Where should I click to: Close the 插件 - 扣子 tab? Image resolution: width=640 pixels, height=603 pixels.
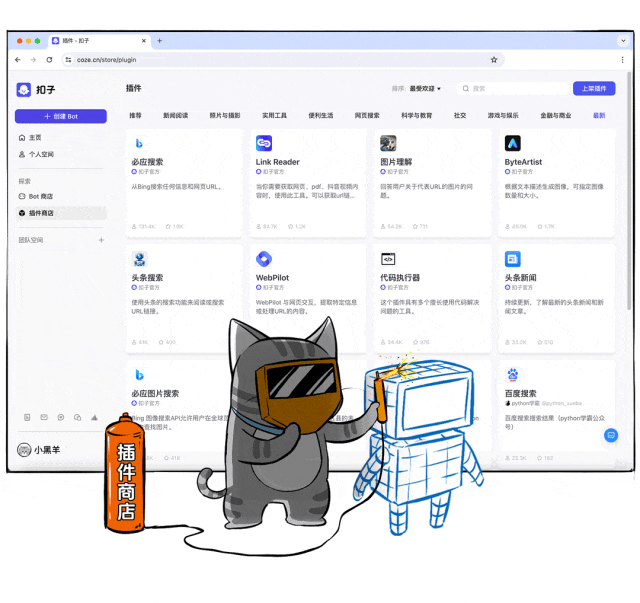click(144, 41)
